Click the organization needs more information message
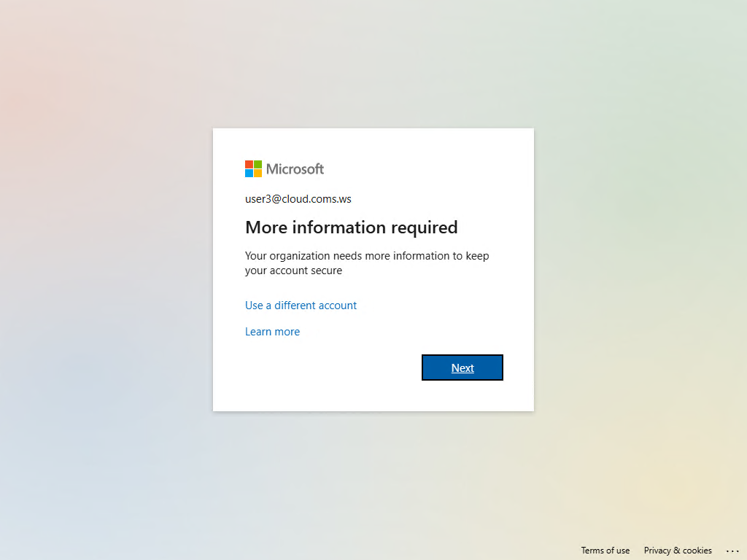 pos(367,262)
